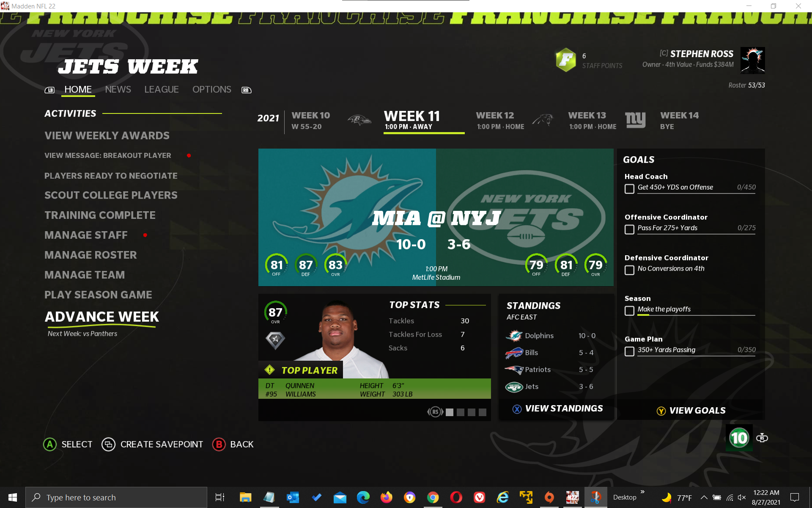Click the LB bumper icon beside HOME
This screenshot has width=812, height=508.
pyautogui.click(x=49, y=90)
